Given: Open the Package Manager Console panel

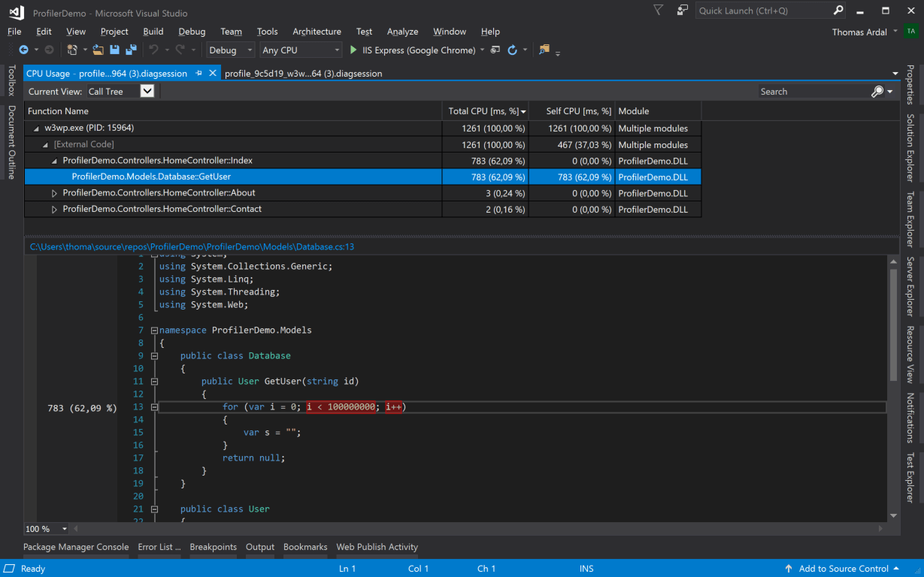Looking at the screenshot, I should [x=76, y=547].
